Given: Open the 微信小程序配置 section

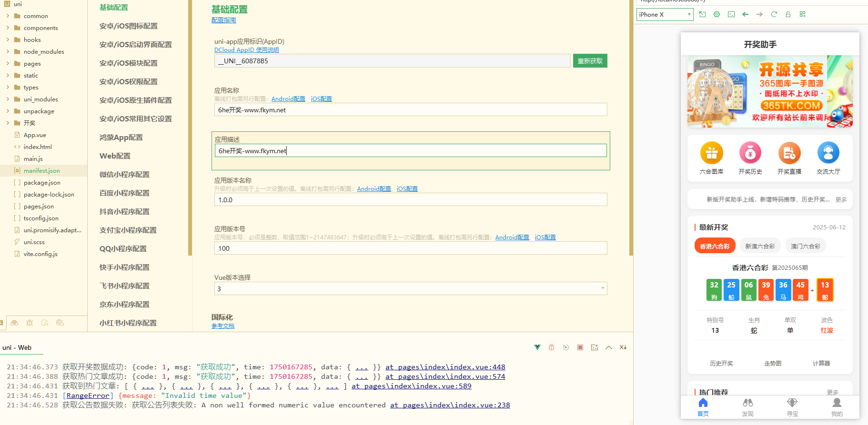Looking at the screenshot, I should pos(124,175).
